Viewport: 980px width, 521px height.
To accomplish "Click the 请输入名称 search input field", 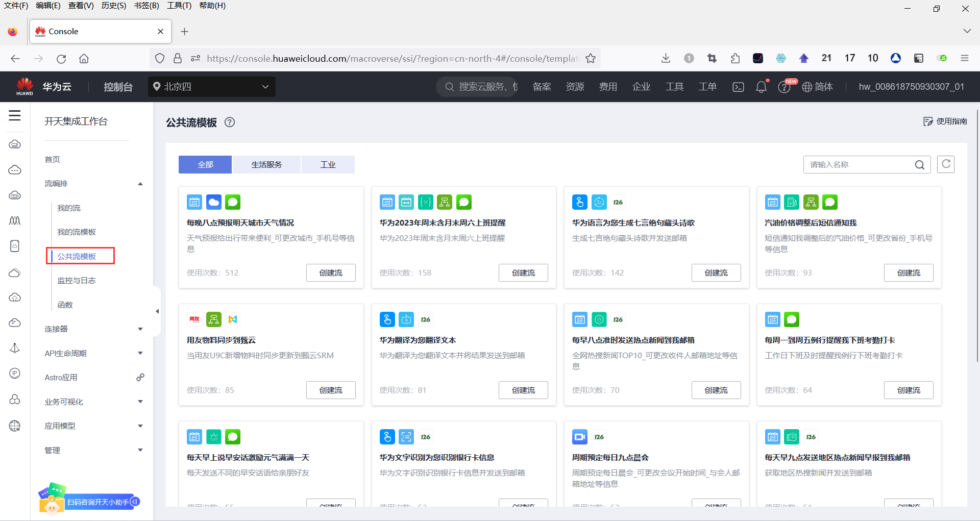I will pyautogui.click(x=857, y=164).
